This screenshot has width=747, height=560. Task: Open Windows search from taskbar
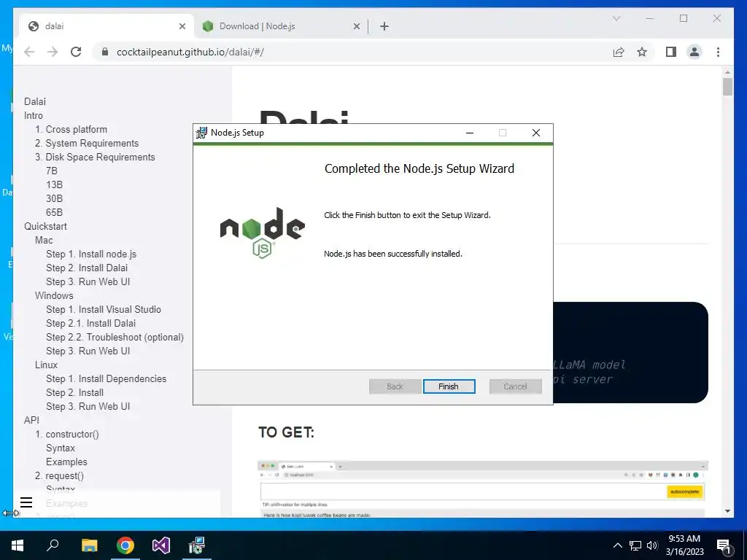53,545
